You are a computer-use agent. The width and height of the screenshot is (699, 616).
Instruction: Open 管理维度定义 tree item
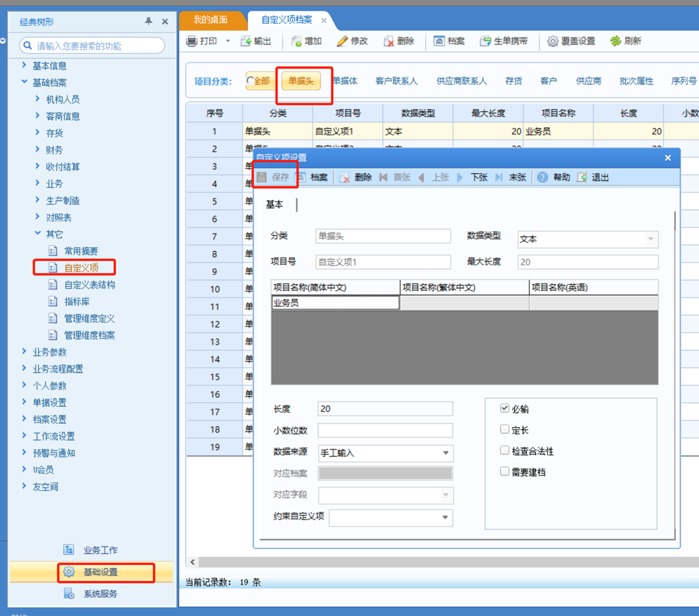[x=89, y=319]
